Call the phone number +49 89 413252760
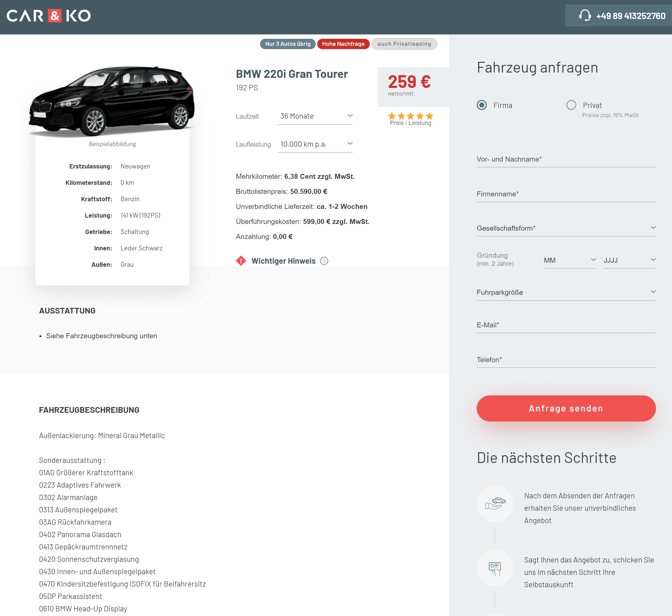This screenshot has width=672, height=616. click(631, 16)
